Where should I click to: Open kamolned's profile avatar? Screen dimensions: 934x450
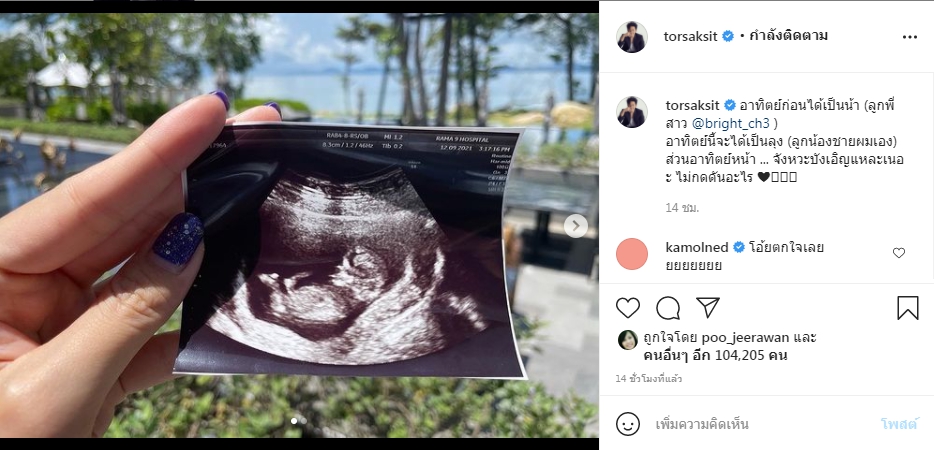pos(632,254)
